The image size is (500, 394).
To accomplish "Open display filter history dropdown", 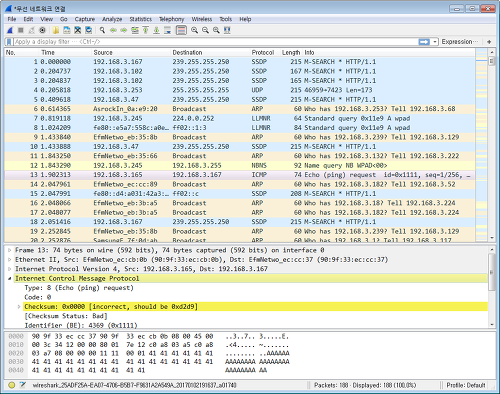I will (435, 42).
